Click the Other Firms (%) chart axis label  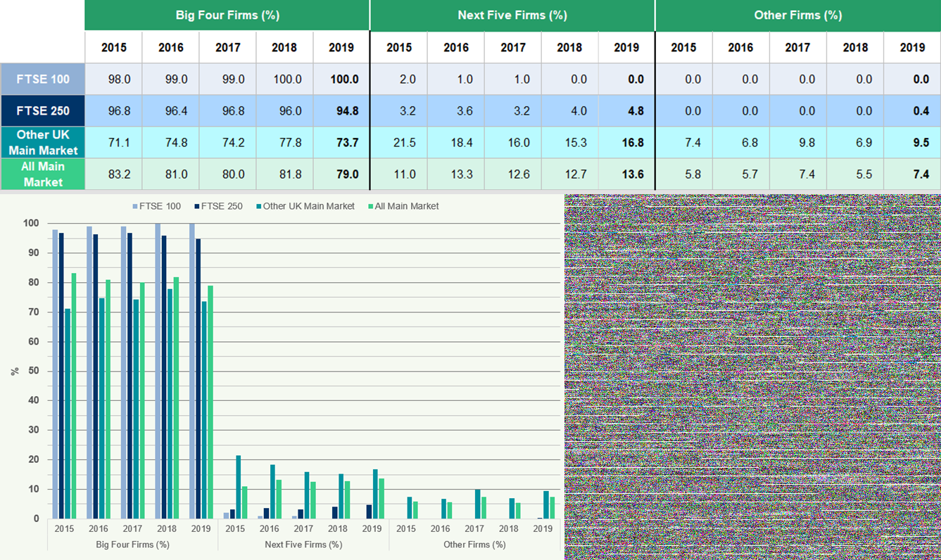click(474, 545)
